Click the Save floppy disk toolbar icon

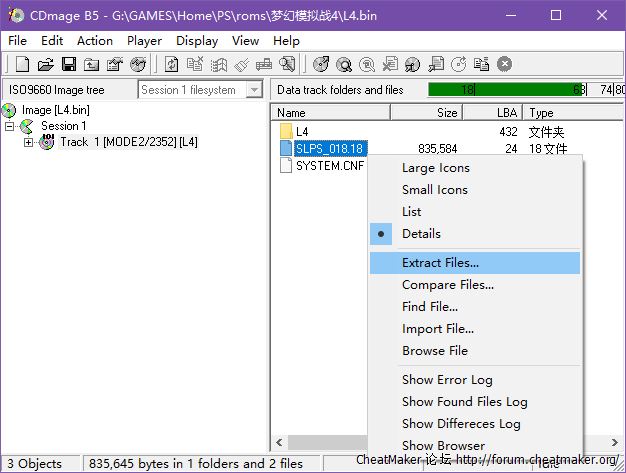(x=69, y=64)
